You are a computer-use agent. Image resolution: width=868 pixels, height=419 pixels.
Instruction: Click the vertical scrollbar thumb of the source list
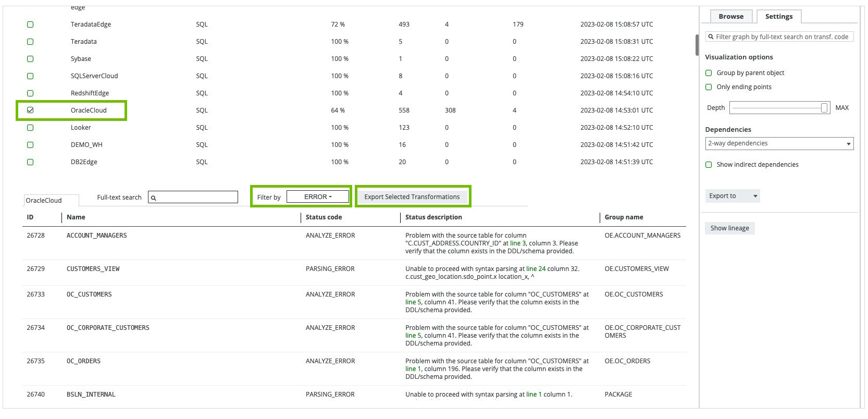pos(697,45)
